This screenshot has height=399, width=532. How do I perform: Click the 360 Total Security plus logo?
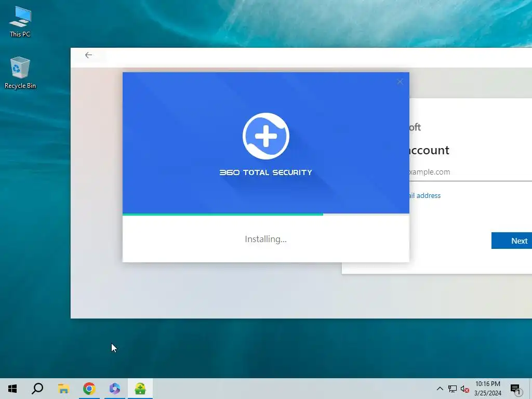point(266,136)
